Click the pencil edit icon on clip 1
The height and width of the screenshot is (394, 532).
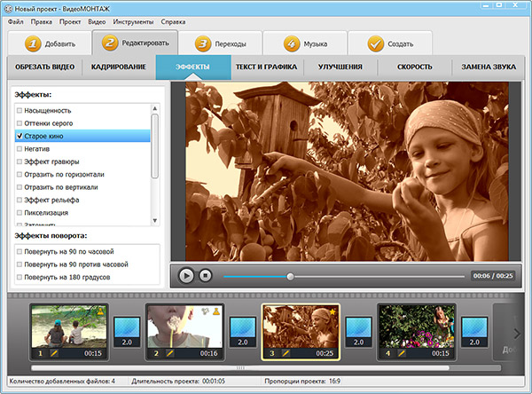pyautogui.click(x=53, y=353)
